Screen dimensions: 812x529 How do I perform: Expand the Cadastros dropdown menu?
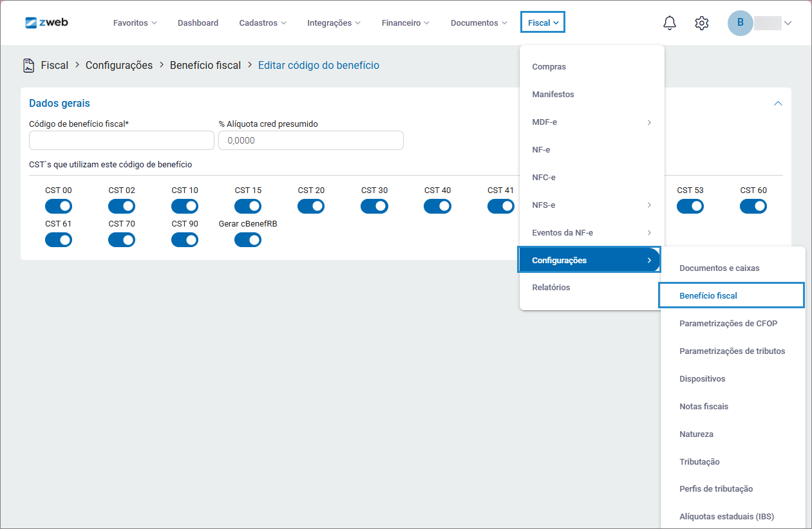262,23
